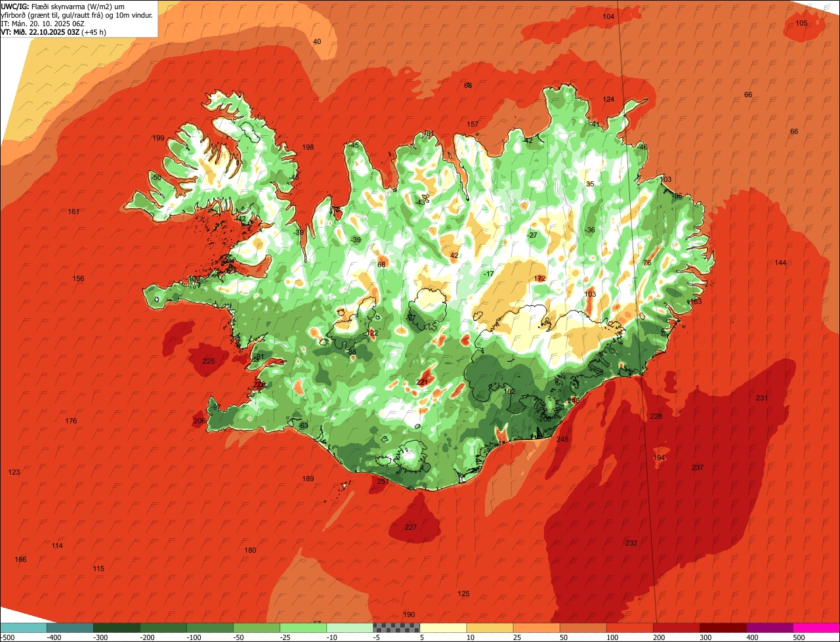Select the map value 124
The image size is (840, 642).
pyautogui.click(x=608, y=99)
